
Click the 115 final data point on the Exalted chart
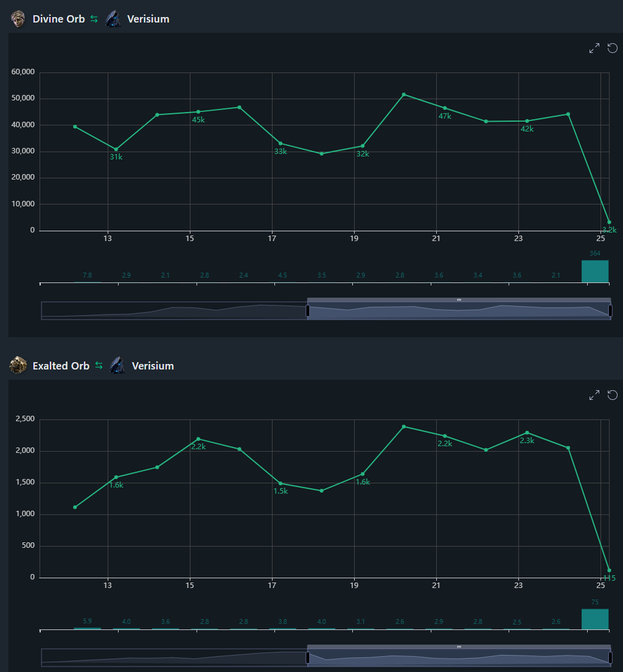(x=609, y=570)
